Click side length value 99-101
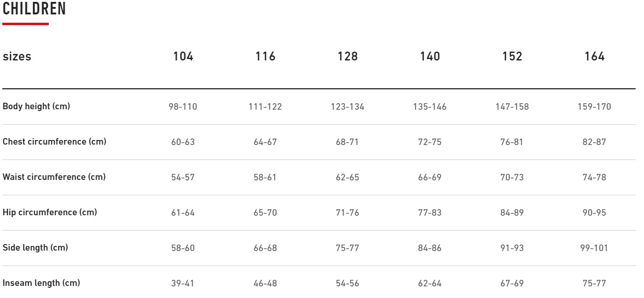Screen dimensions: 644x298 tap(594, 248)
